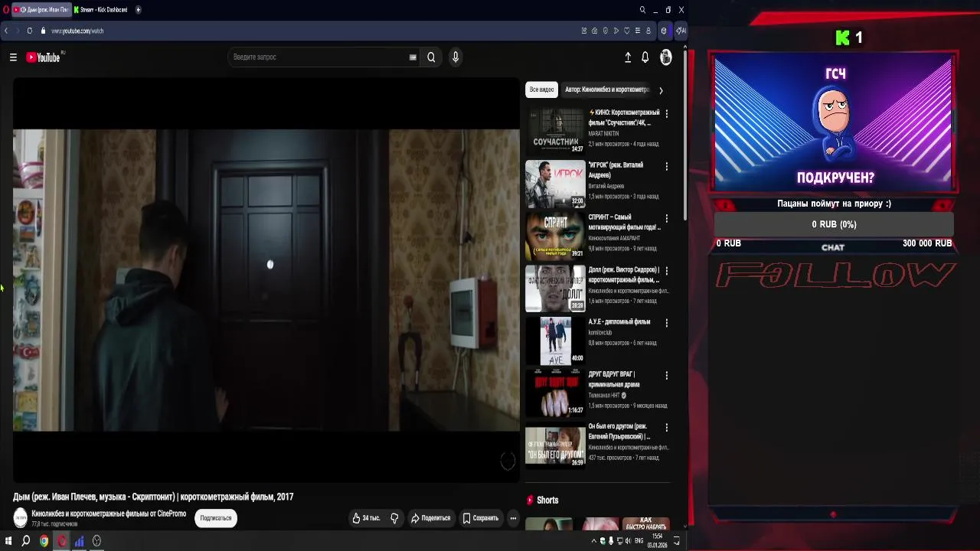Image resolution: width=980 pixels, height=551 pixels.
Task: Open the "Как быстро набрать" Shorts thumbnail
Action: [645, 524]
